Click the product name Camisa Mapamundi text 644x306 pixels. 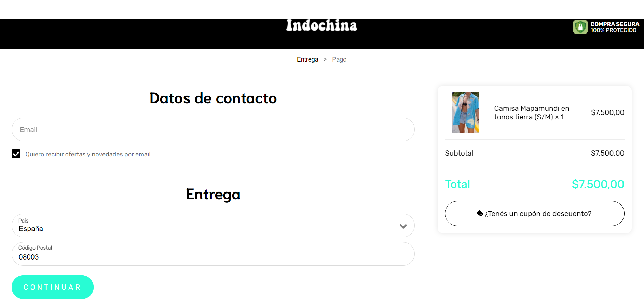532,112
